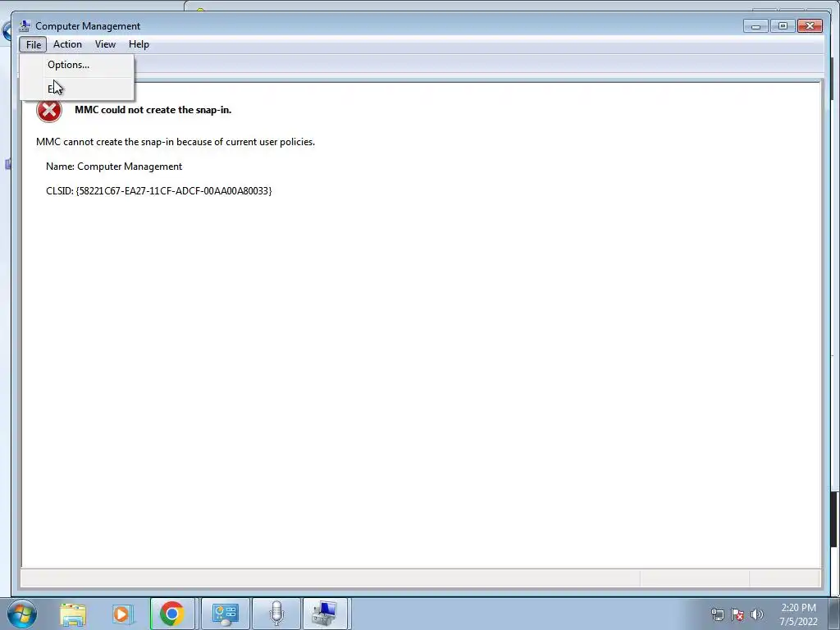Screen dimensions: 840x630
Task: Switch to Google Chrome in taskbar
Action: point(172,614)
